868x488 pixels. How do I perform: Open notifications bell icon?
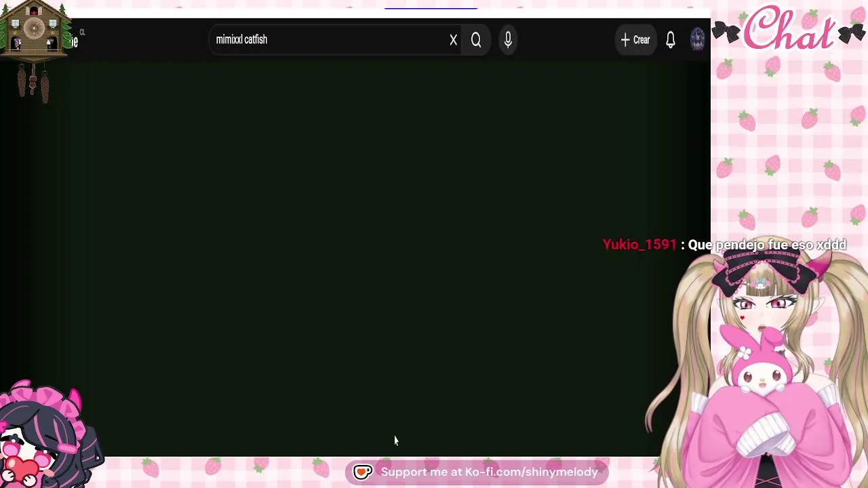coord(671,40)
